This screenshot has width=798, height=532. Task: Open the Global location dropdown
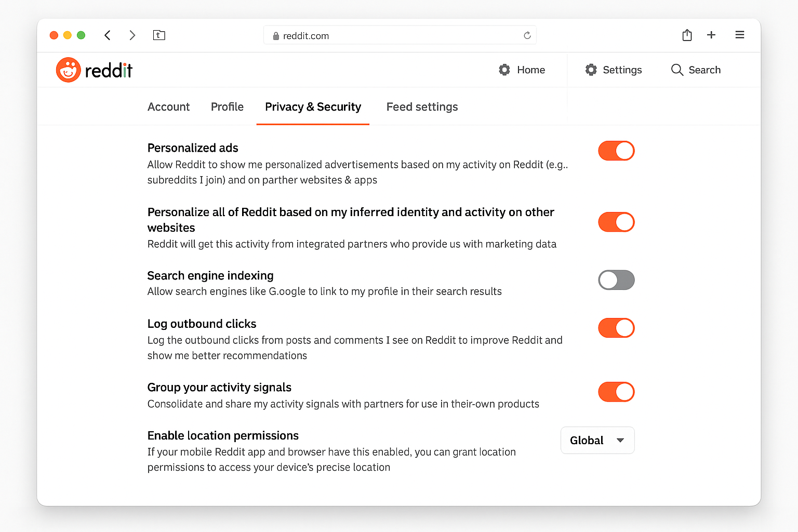pyautogui.click(x=597, y=440)
